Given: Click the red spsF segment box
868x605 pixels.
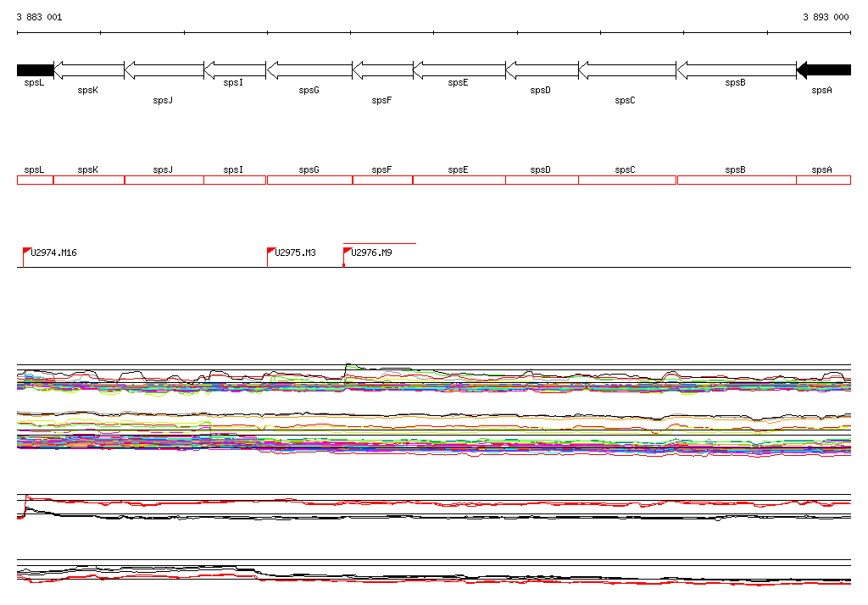Looking at the screenshot, I should 383,180.
